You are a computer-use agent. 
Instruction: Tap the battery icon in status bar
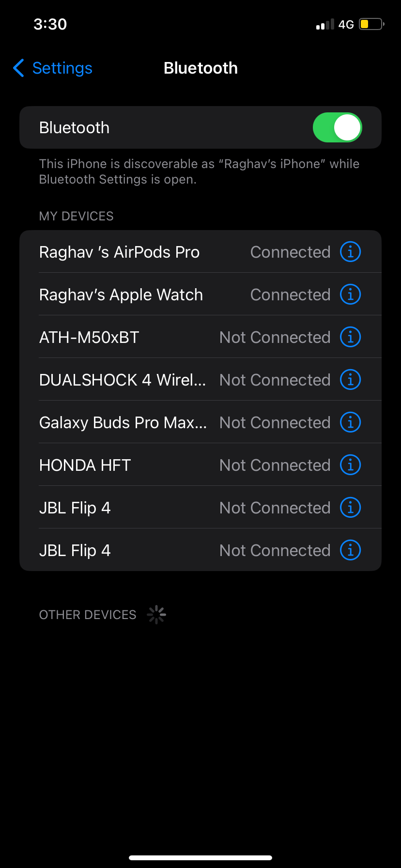point(371,24)
